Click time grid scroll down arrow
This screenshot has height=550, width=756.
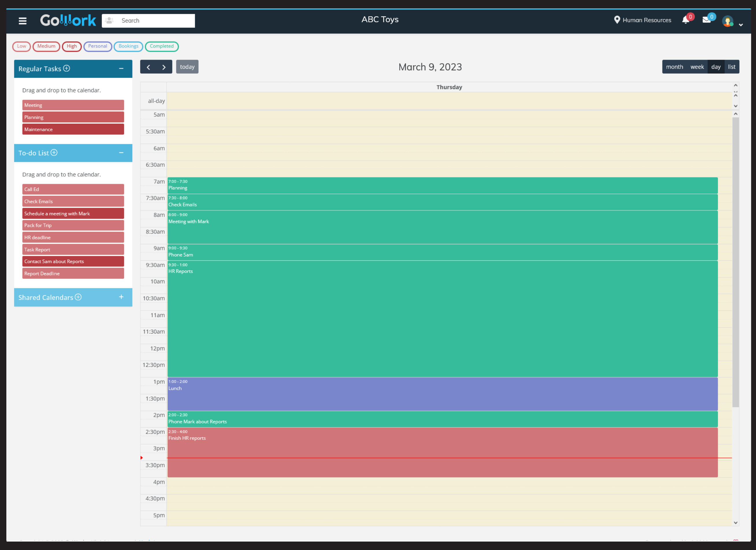pos(735,523)
